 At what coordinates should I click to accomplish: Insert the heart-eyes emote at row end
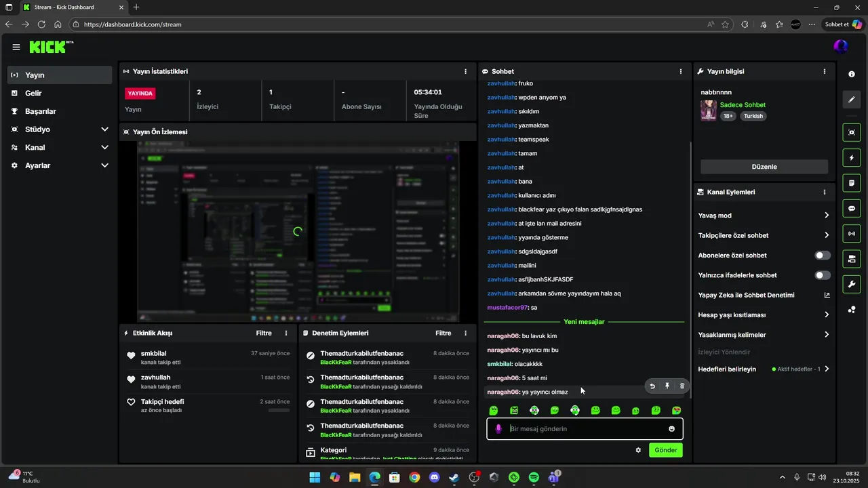[676, 411]
